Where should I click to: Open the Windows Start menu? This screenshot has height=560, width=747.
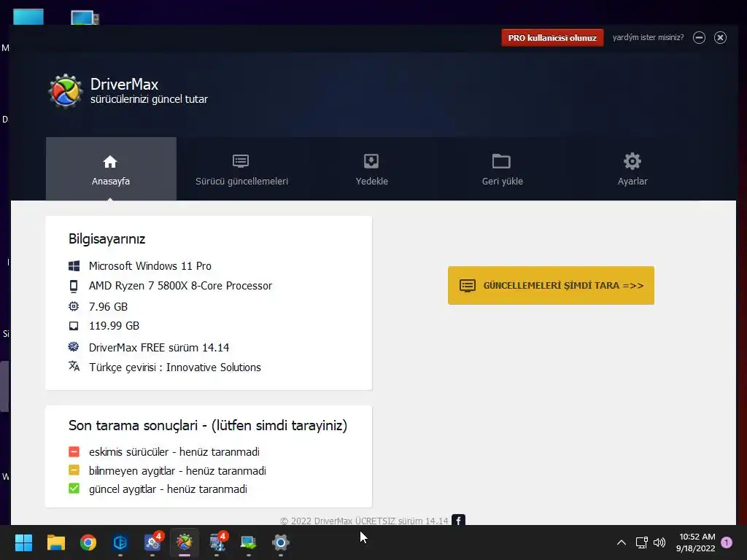23,542
